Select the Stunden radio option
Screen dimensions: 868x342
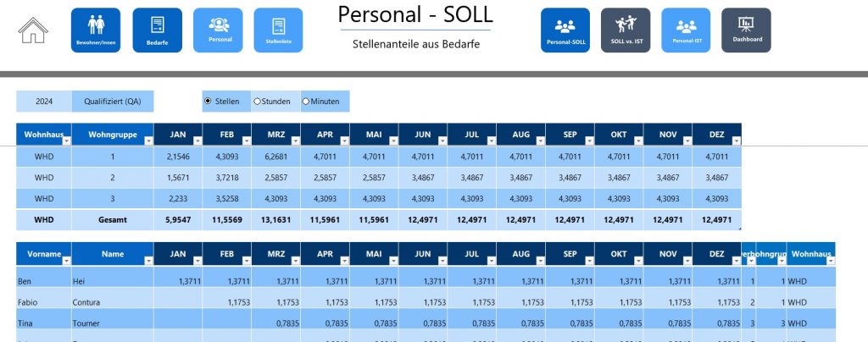tap(258, 102)
